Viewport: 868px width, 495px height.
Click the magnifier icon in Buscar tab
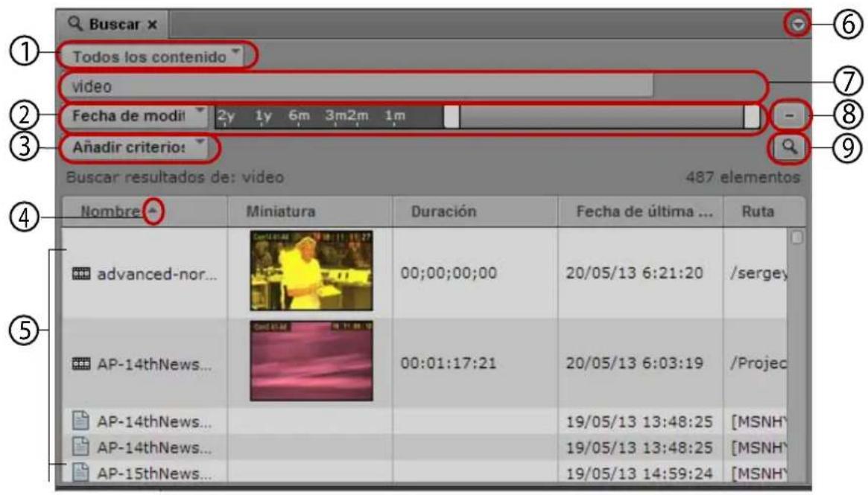(x=75, y=24)
